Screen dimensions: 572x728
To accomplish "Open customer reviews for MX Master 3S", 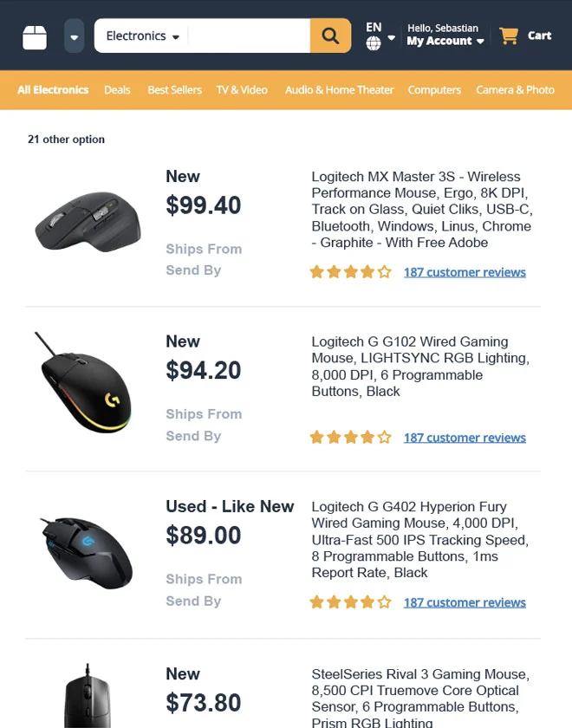I will tap(465, 271).
